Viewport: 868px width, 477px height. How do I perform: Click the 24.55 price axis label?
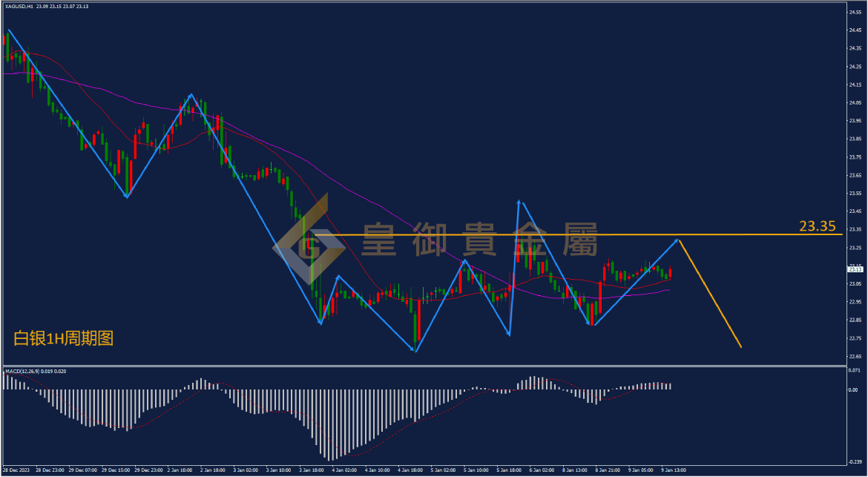(855, 12)
